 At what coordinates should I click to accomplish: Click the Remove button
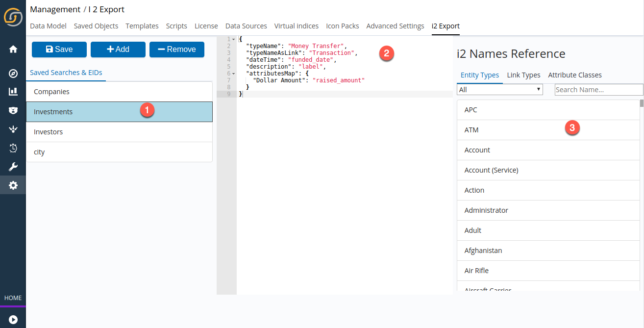point(176,49)
